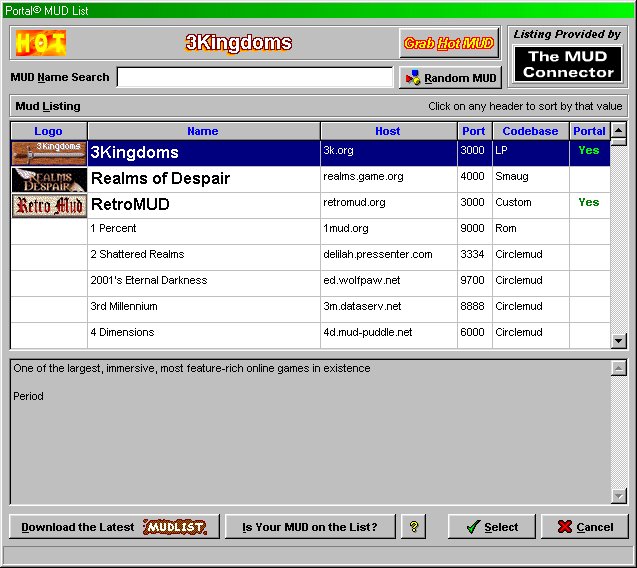Open The MUD Connector logo link
Viewport: 637px width, 568px height.
pyautogui.click(x=568, y=64)
